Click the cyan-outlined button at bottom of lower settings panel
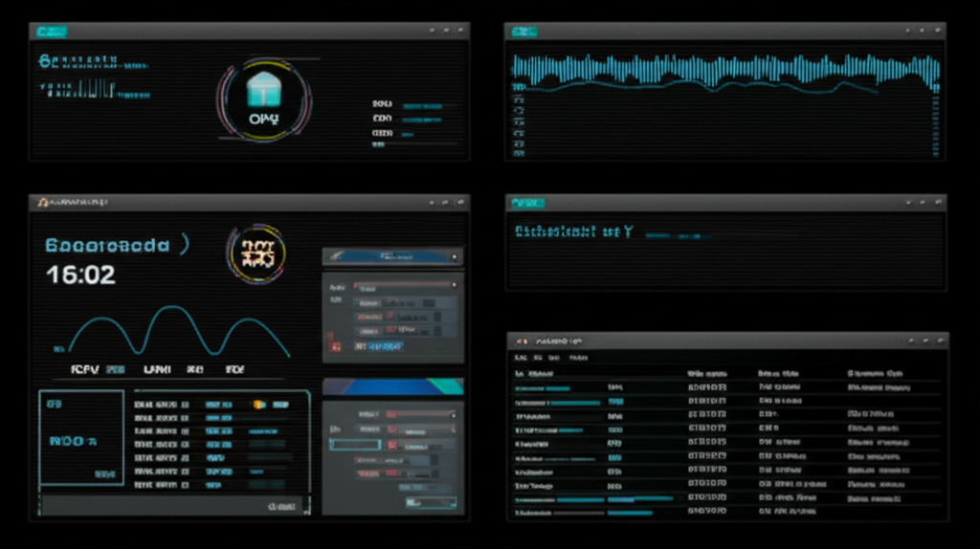This screenshot has width=980, height=549. coord(431,502)
